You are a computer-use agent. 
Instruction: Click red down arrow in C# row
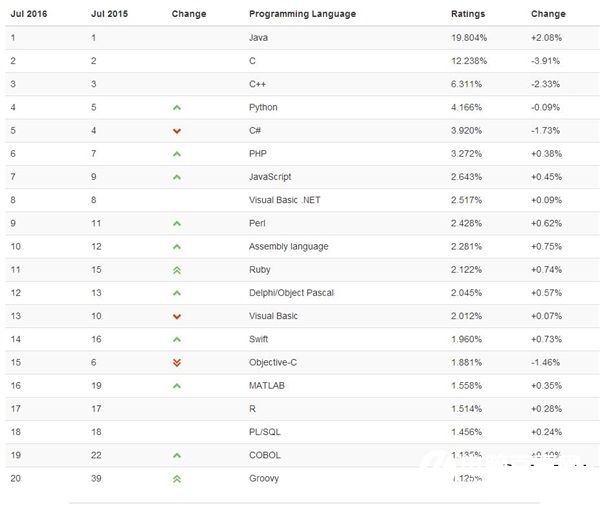(x=176, y=131)
